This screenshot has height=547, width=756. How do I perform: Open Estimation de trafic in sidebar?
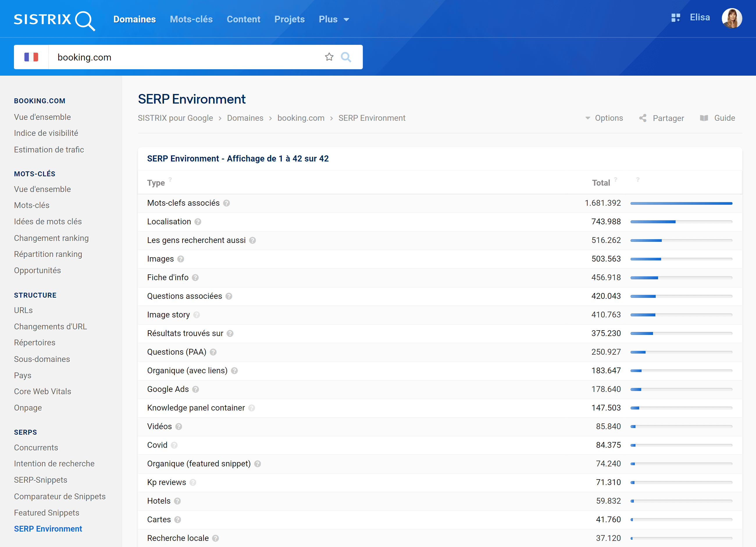pos(49,150)
